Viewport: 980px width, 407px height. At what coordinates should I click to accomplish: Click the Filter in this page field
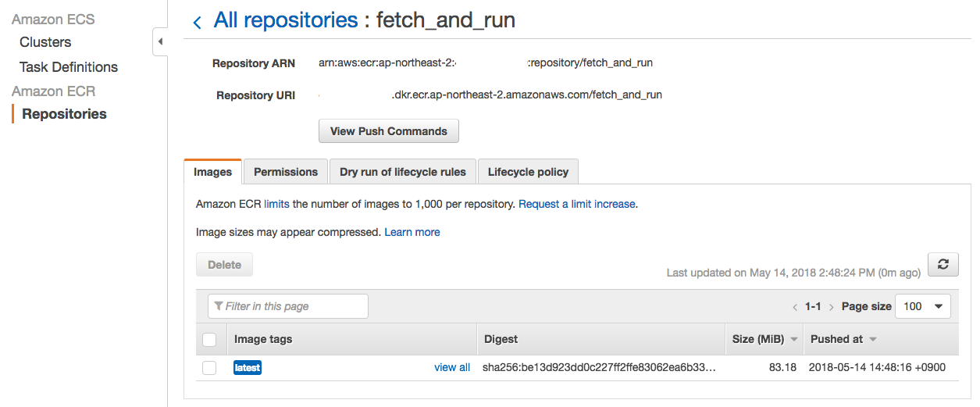pos(288,306)
